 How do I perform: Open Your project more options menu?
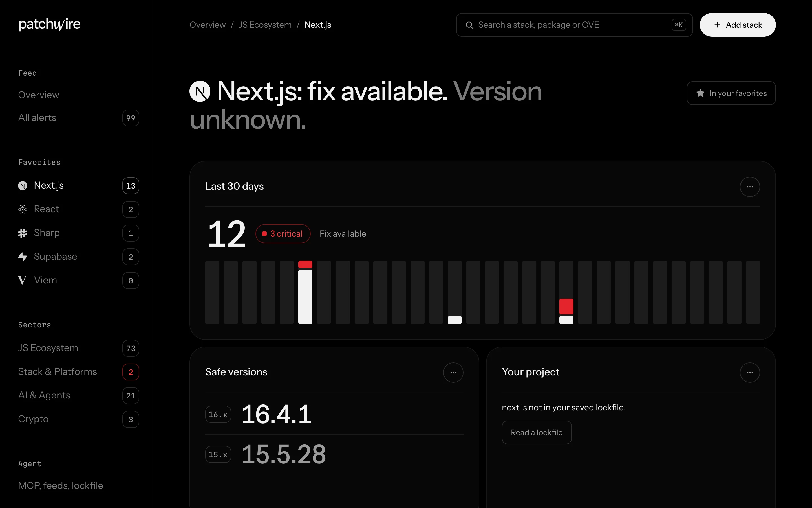pos(750,372)
